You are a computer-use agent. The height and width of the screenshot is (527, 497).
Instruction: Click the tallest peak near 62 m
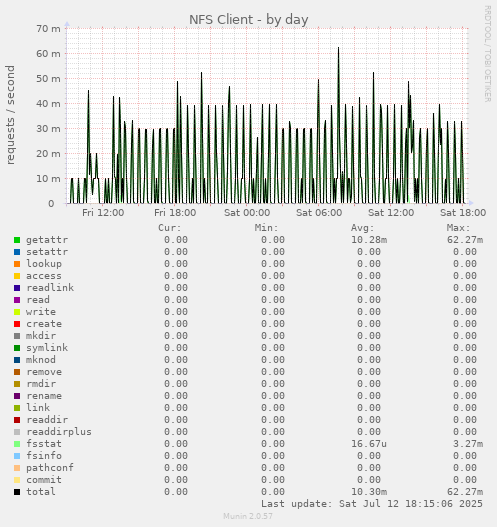point(338,49)
